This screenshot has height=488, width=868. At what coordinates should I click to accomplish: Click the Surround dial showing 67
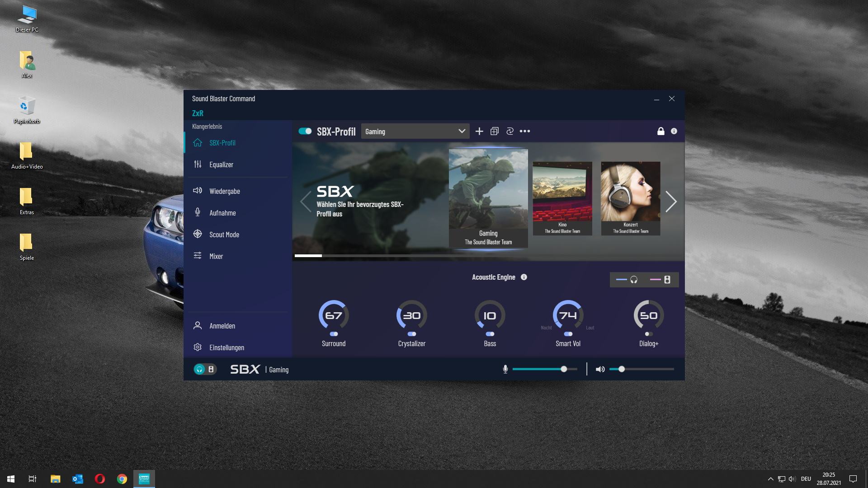pyautogui.click(x=334, y=315)
